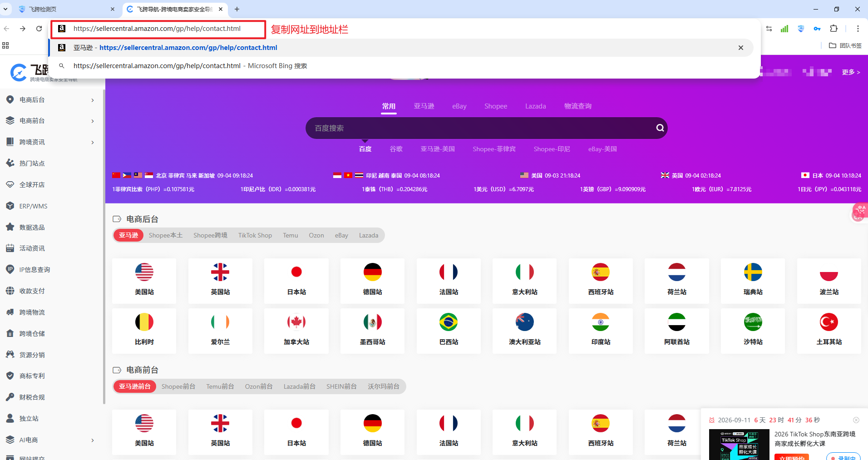Open the 商标专利 shield icon
Image resolution: width=868 pixels, height=460 pixels.
coord(10,376)
